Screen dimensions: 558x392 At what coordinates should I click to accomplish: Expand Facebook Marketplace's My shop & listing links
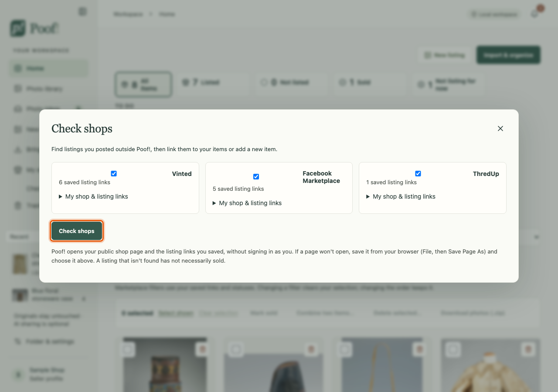(248, 203)
